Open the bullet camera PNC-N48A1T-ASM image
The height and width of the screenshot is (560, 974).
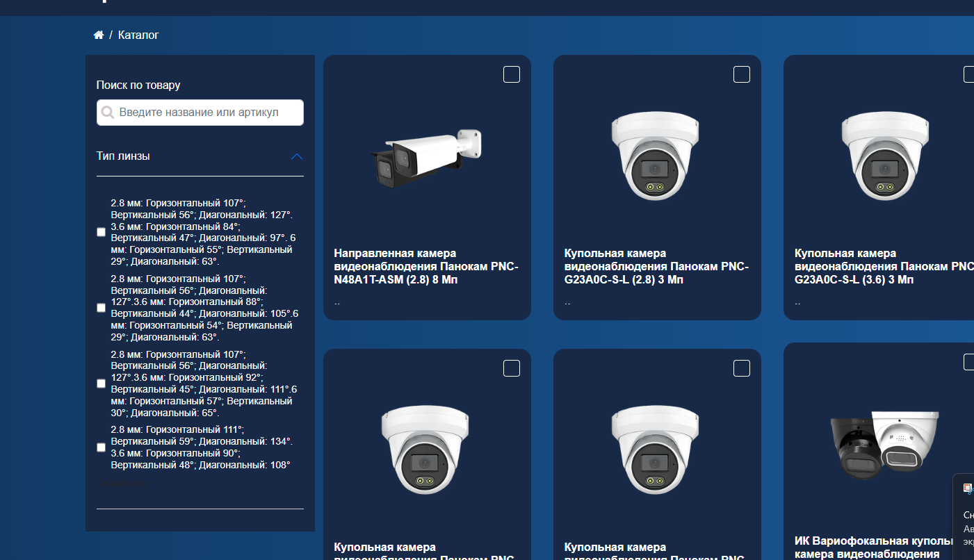(x=426, y=157)
